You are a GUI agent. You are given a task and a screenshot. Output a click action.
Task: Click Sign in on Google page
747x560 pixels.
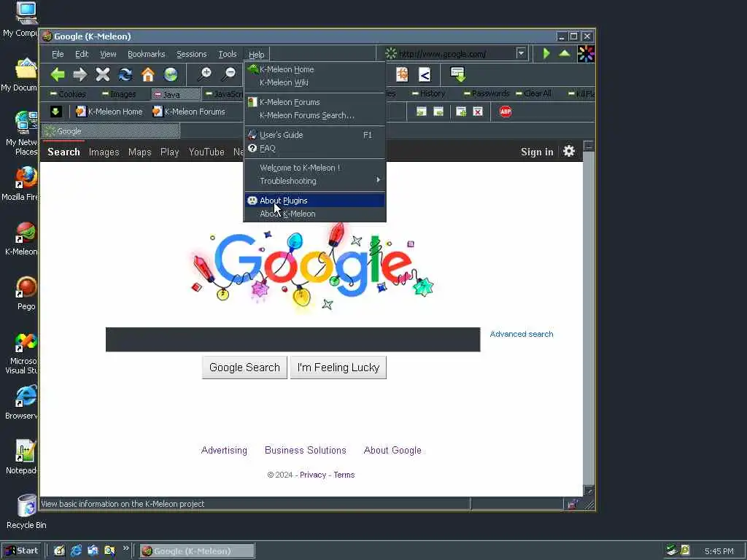click(537, 152)
